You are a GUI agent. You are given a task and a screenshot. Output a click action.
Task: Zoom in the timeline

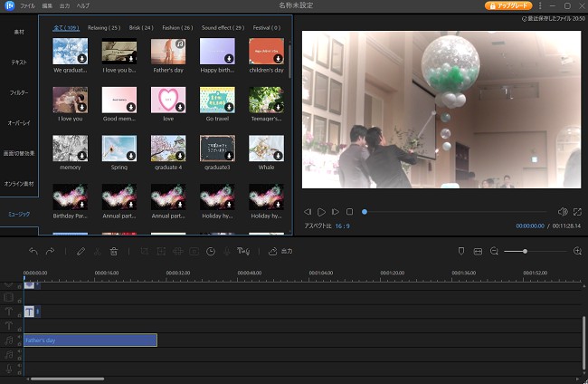pyautogui.click(x=577, y=251)
